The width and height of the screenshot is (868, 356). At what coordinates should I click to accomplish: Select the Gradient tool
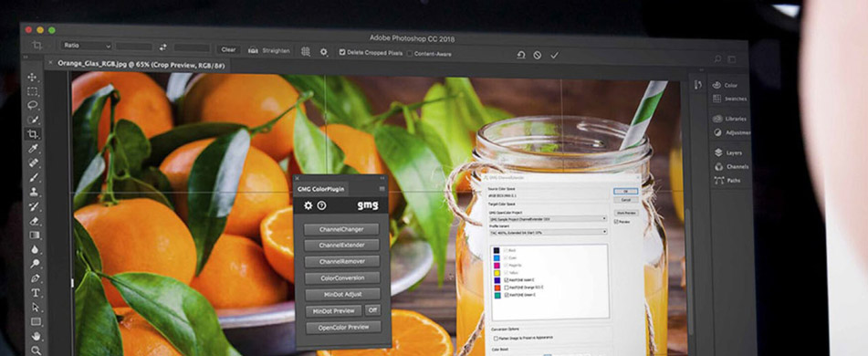(x=35, y=235)
